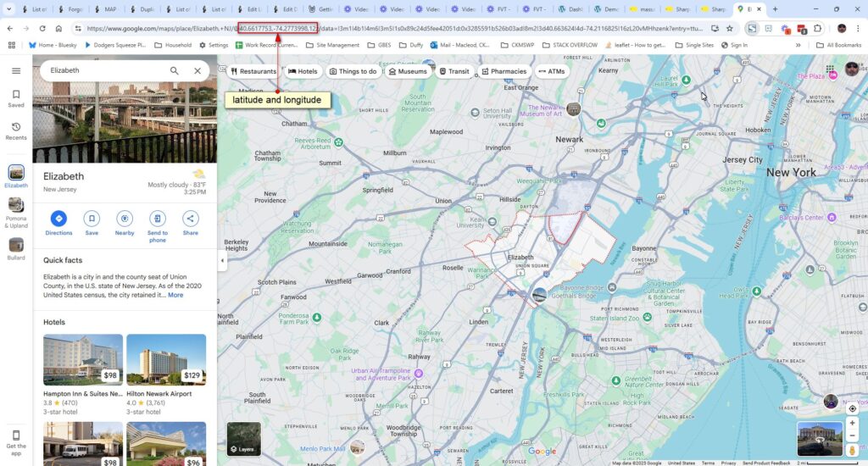The width and height of the screenshot is (868, 466).
Task: Collapse the side panel using the arrow
Action: (223, 260)
